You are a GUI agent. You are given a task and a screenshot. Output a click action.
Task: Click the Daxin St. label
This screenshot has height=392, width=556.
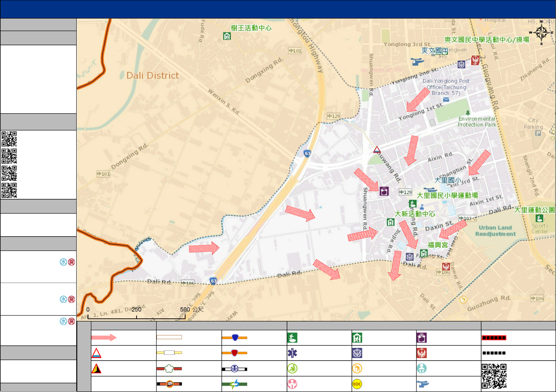click(439, 226)
